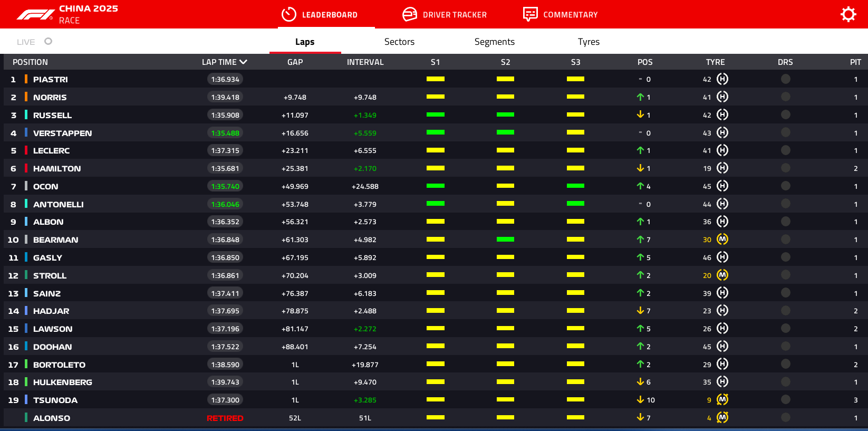Click the PIT column header
Viewport: 868px width, 431px height.
(x=855, y=62)
